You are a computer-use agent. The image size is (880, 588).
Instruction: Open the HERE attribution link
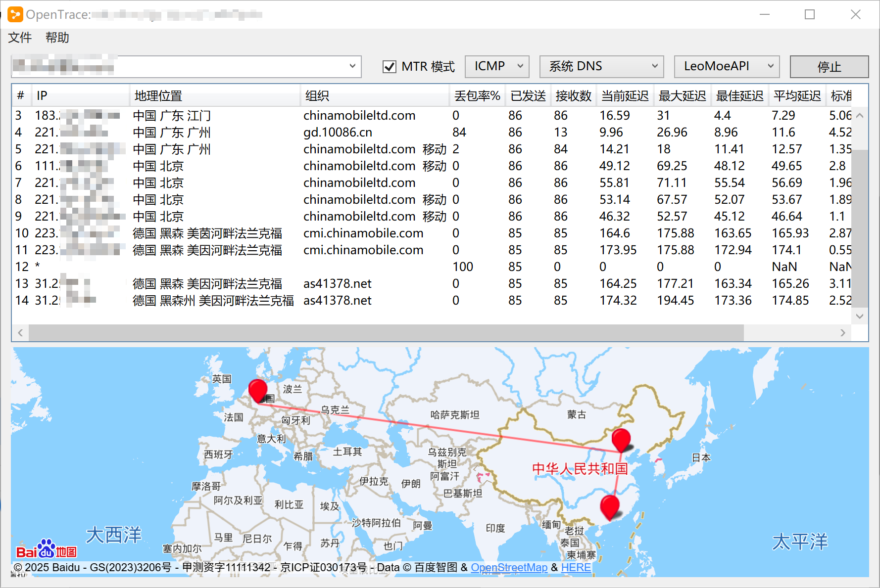(576, 567)
